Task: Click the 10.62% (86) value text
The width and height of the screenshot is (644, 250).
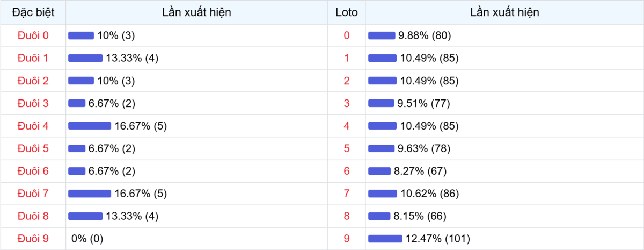Action: [429, 194]
